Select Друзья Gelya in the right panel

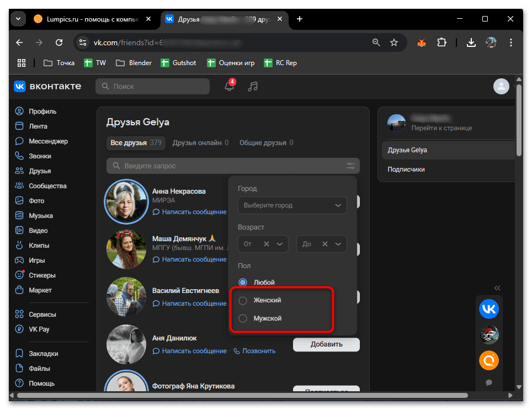(448, 150)
